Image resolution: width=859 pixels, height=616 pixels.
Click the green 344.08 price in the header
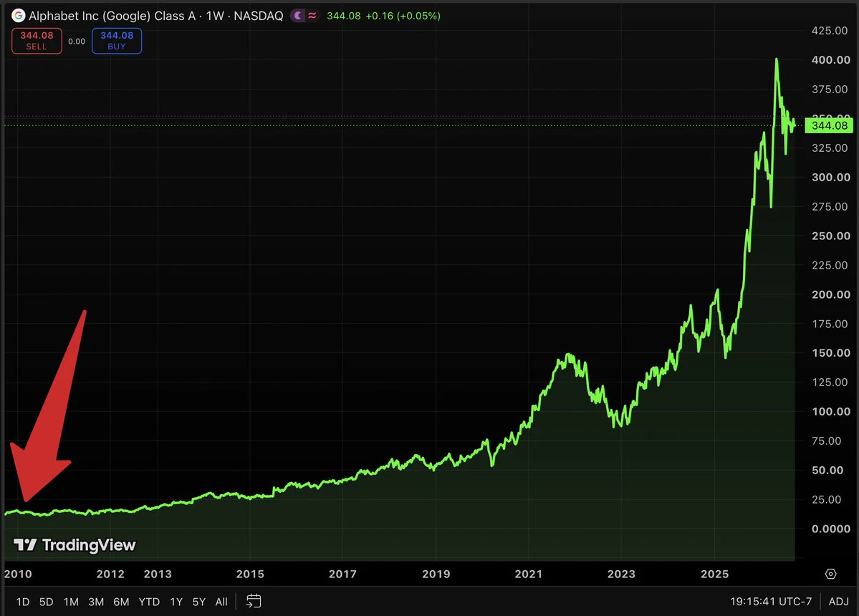pyautogui.click(x=343, y=16)
